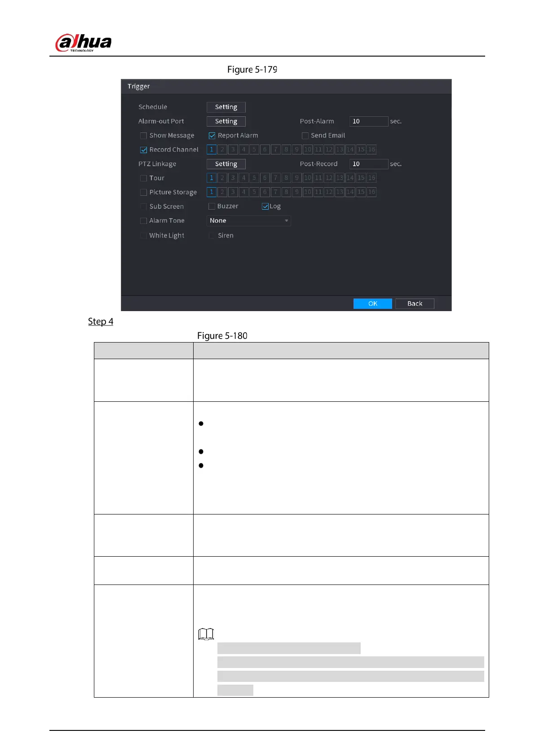This screenshot has width=535, height=756.
Task: Check the Picture Storage checkbox
Action: point(143,192)
